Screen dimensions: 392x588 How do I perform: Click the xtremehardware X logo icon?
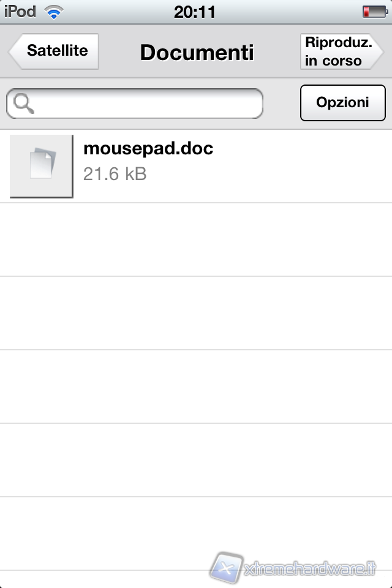(226, 567)
